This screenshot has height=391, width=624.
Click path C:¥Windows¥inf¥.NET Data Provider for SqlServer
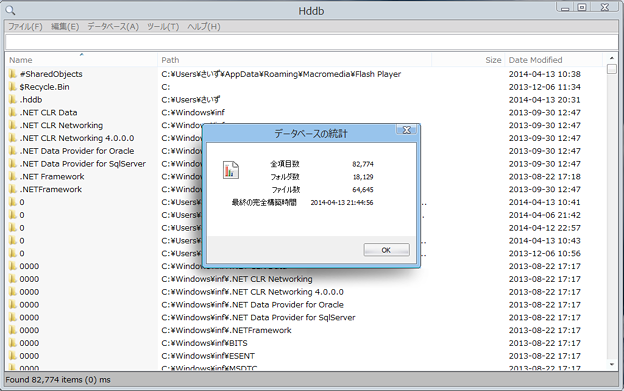(258, 317)
